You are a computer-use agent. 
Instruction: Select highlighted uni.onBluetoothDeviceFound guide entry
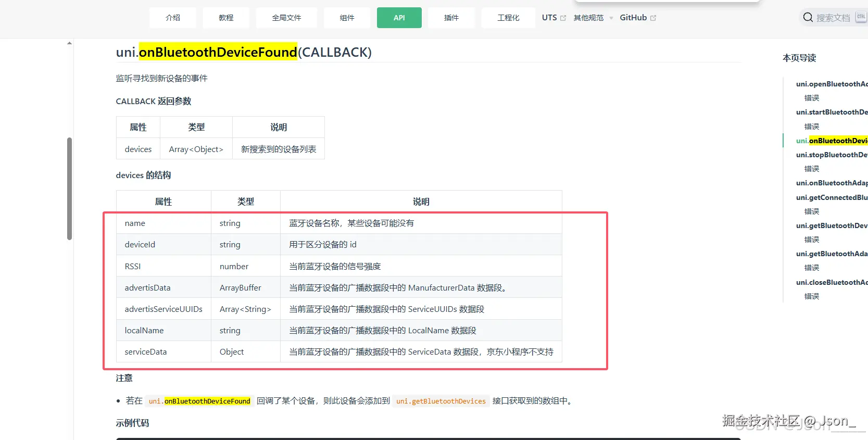832,141
